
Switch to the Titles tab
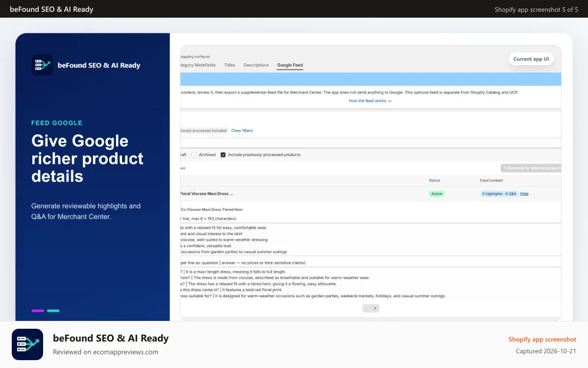pos(230,65)
